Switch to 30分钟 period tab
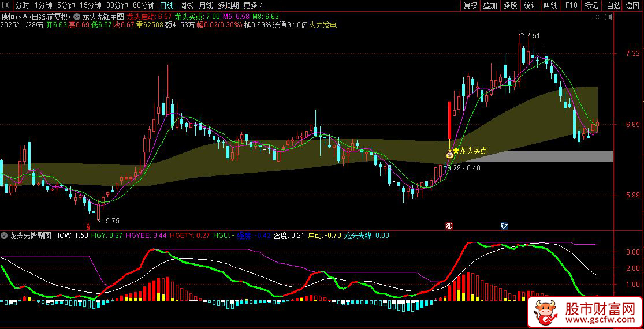 pyautogui.click(x=117, y=5)
